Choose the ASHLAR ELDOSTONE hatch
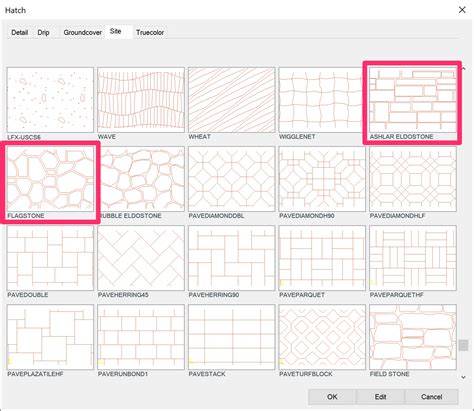 click(413, 100)
